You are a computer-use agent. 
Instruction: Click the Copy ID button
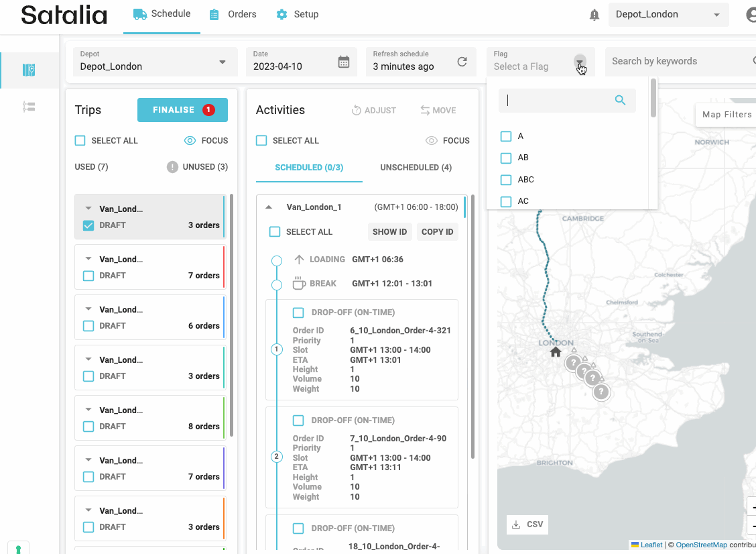[x=437, y=232]
